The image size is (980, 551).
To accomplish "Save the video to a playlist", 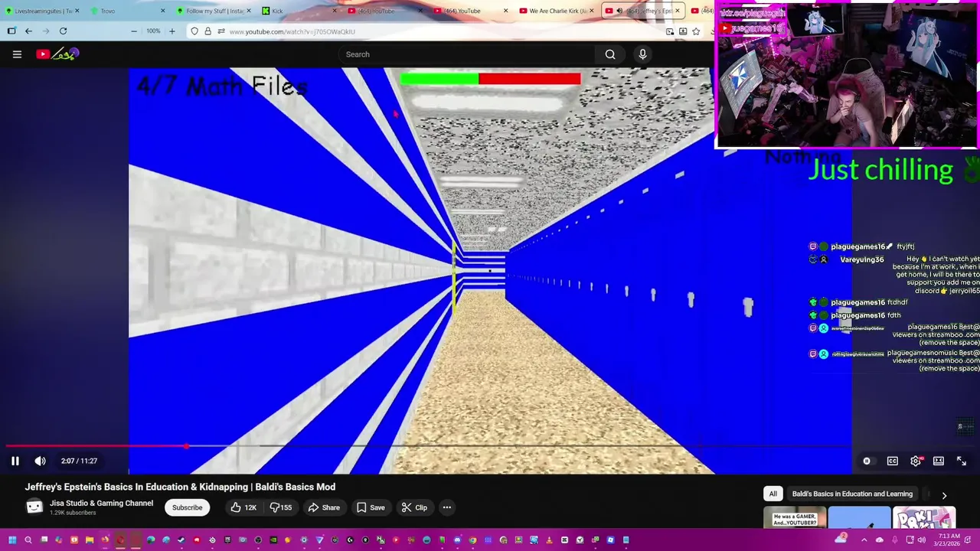I will 371,507.
